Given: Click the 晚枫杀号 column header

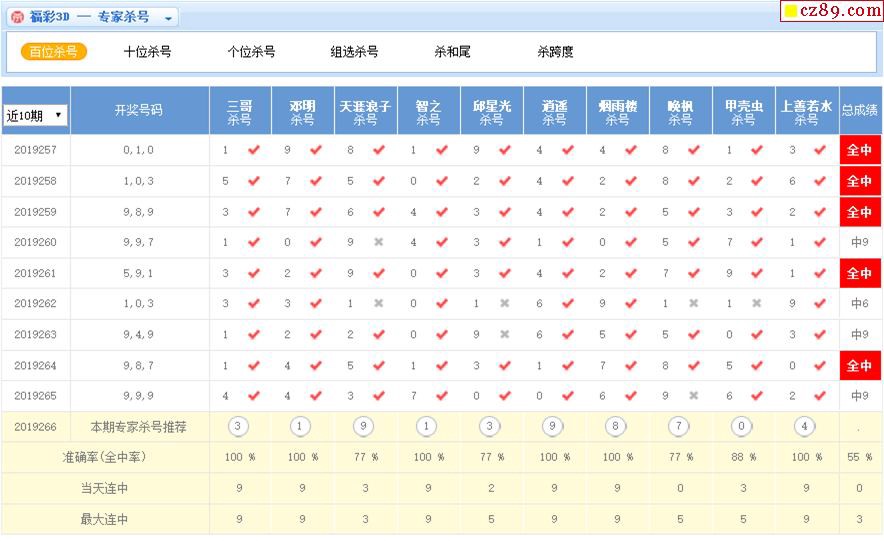Looking at the screenshot, I should pos(681,111).
